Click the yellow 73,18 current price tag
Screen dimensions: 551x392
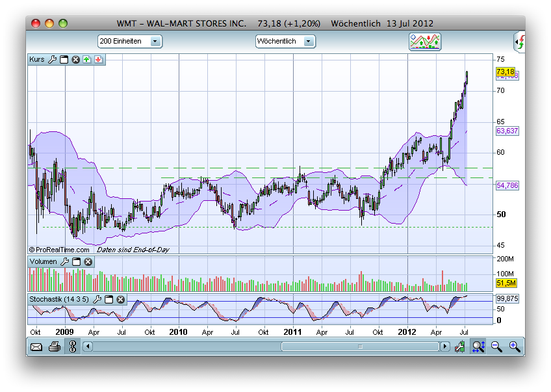[506, 72]
